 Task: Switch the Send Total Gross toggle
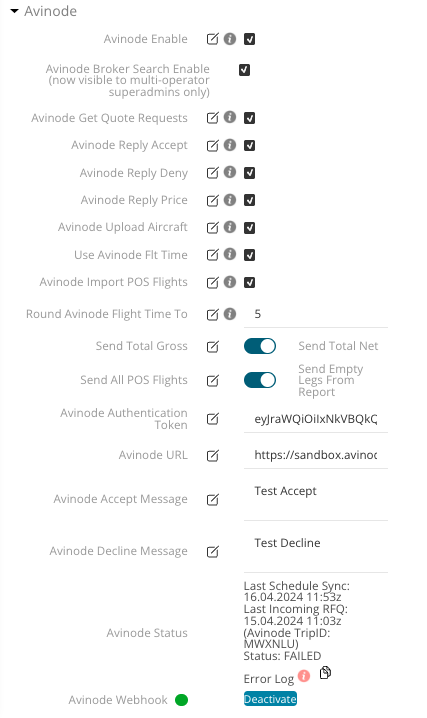(260, 346)
